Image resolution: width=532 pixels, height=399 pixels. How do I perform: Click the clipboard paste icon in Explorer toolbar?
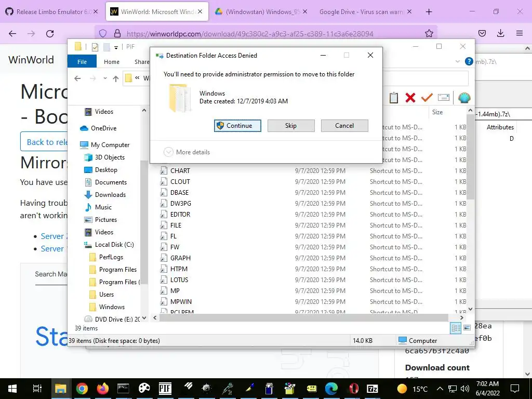(x=394, y=98)
